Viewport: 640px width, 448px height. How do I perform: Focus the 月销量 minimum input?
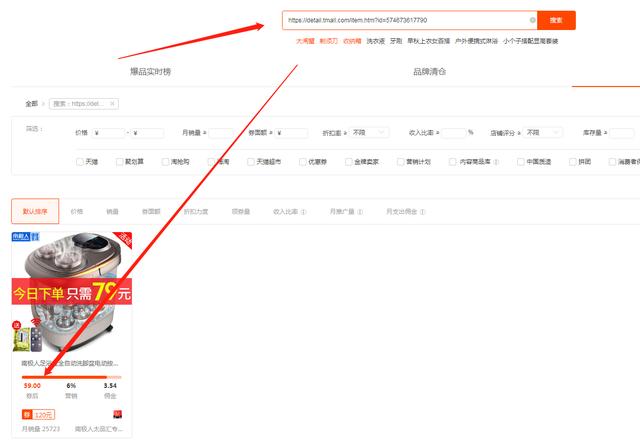pyautogui.click(x=221, y=133)
